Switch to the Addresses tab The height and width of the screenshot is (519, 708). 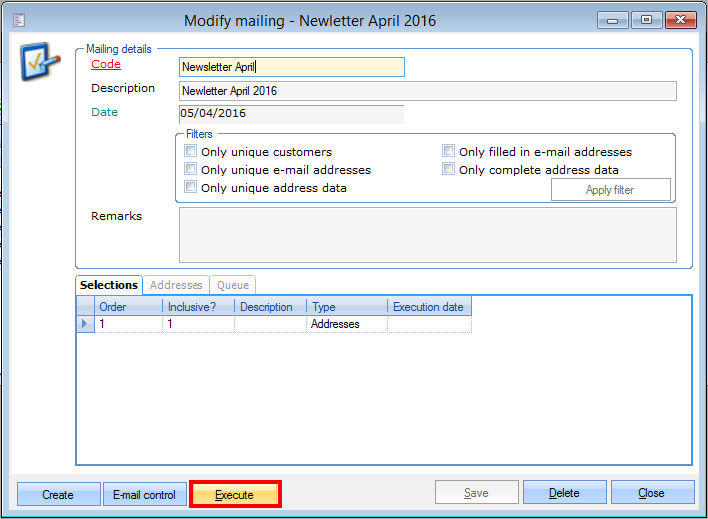[176, 285]
